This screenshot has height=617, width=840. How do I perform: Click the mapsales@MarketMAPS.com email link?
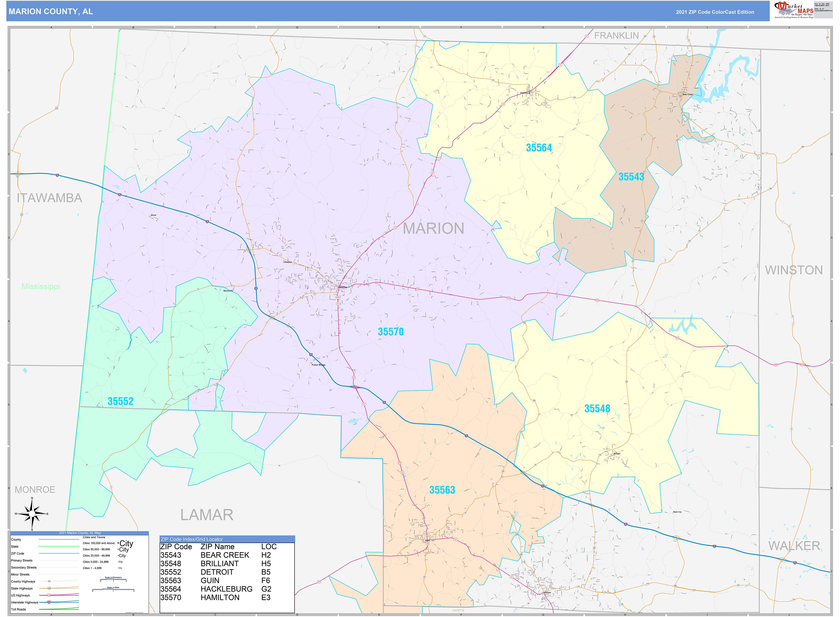tap(824, 10)
